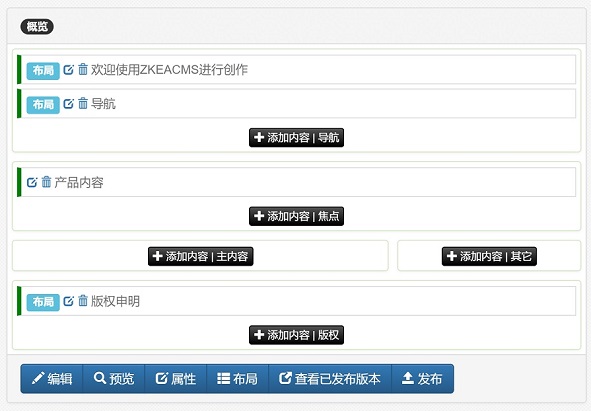Open page 属性 settings
This screenshot has width=591, height=411.
click(x=176, y=379)
